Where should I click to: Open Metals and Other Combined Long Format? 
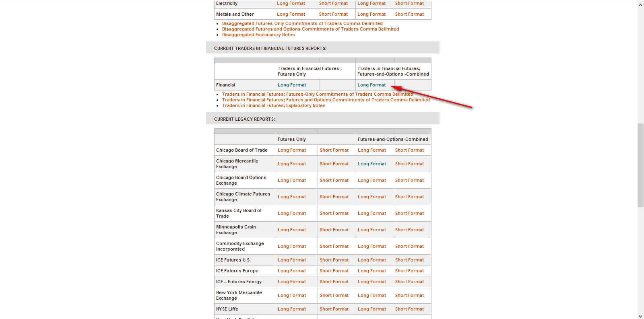[372, 14]
